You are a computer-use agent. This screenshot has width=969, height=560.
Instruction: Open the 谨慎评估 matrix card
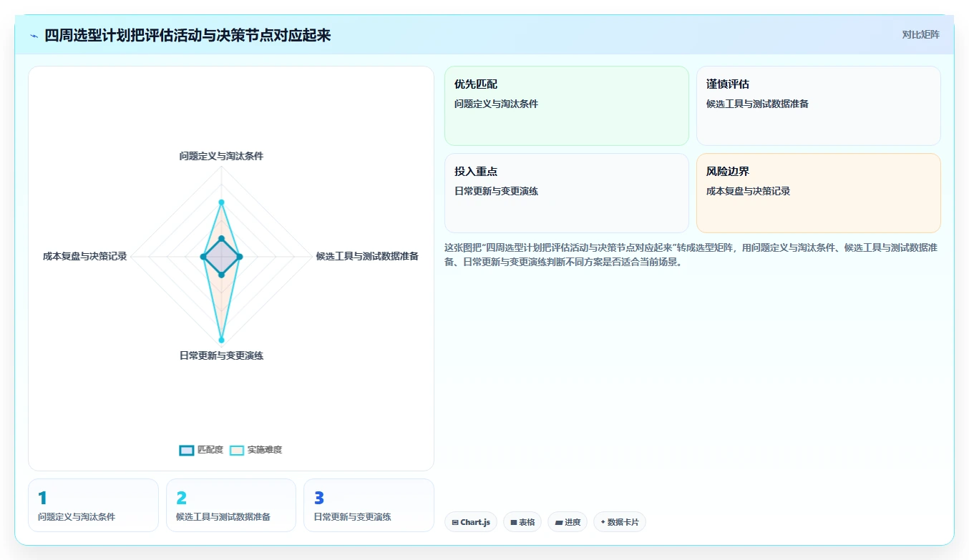pos(818,106)
